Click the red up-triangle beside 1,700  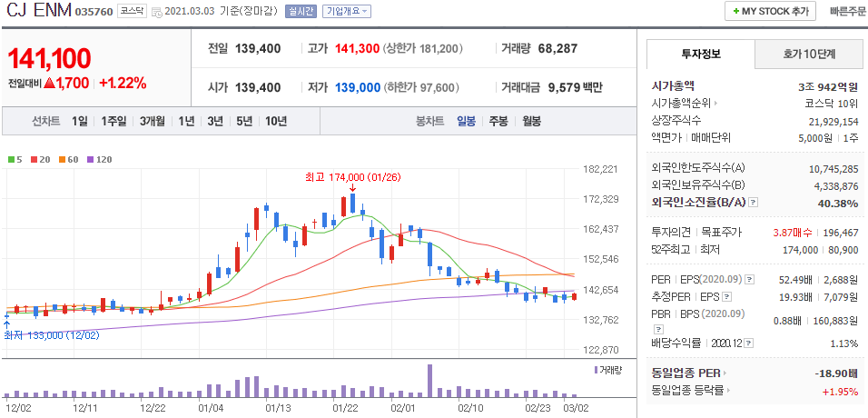pyautogui.click(x=49, y=84)
